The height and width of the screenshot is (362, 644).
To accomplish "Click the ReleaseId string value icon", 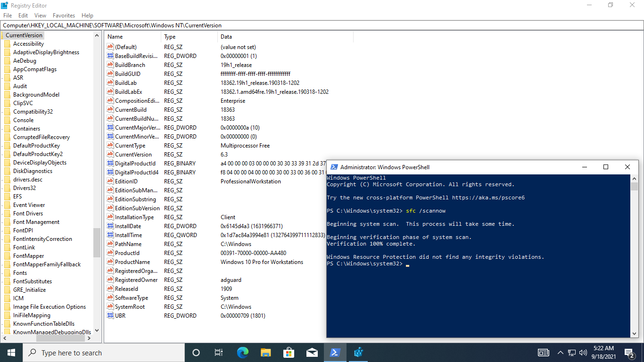I will (110, 289).
